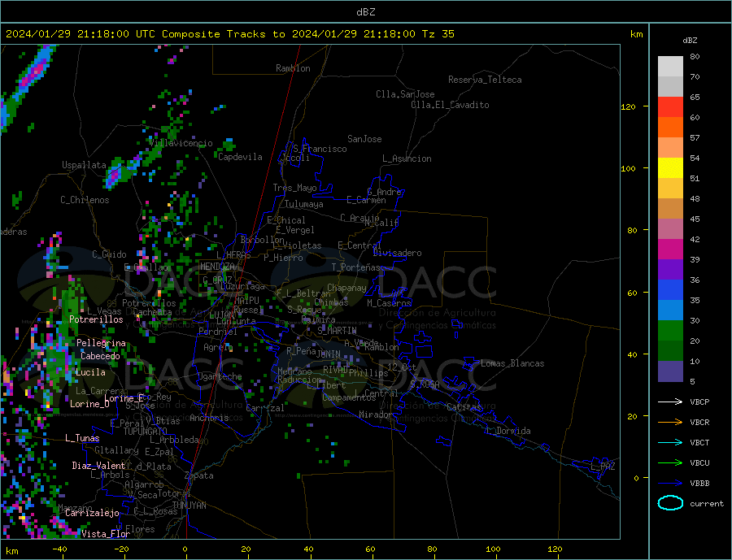732x560 pixels.
Task: Click the pink Vista_Flor label
Action: click(106, 534)
